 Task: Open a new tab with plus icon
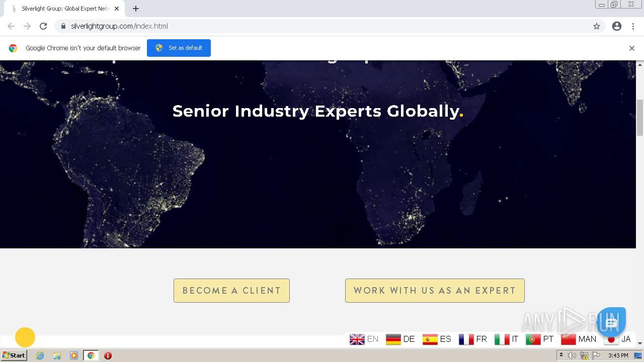[x=136, y=9]
